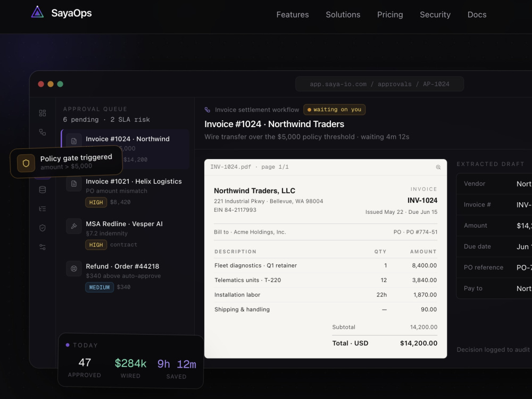The height and width of the screenshot is (399, 532).
Task: Click the Invoice # field in Extracted Draft
Action: tap(494, 205)
